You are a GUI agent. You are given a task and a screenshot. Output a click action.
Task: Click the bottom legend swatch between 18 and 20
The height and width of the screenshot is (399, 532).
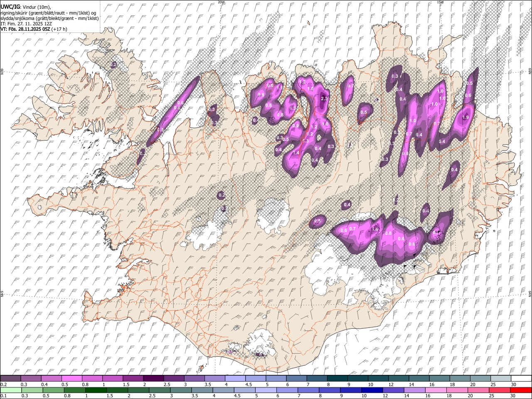click(456, 390)
